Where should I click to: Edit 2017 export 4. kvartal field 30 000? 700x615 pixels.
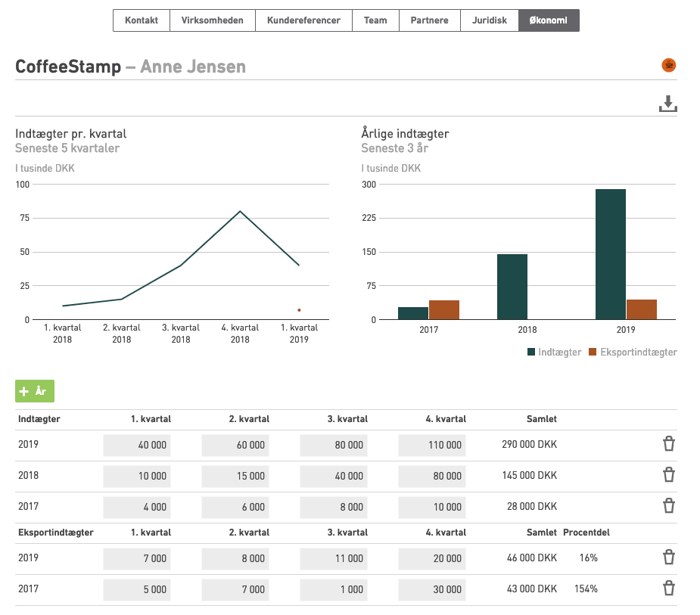point(432,589)
